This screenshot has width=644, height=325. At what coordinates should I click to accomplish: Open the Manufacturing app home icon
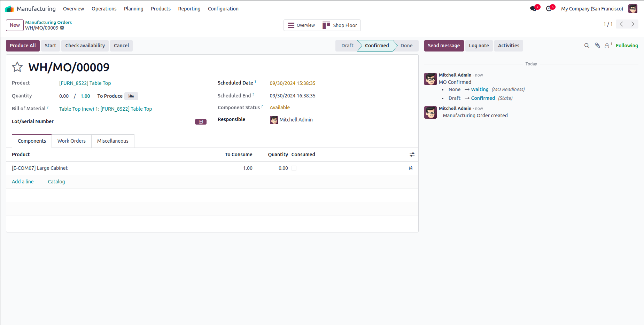(x=9, y=9)
